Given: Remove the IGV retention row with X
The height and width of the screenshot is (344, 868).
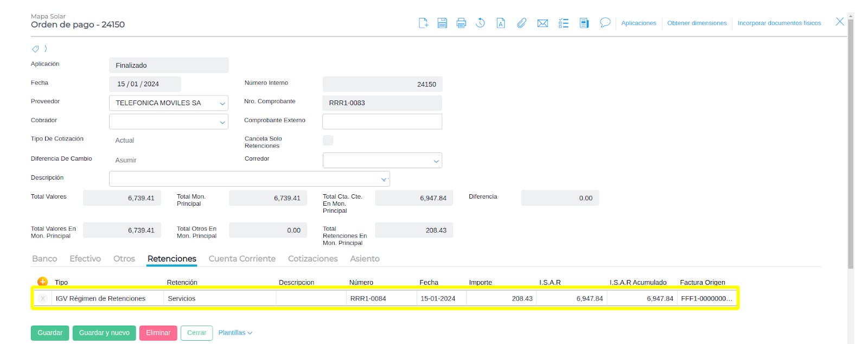Looking at the screenshot, I should tap(43, 298).
